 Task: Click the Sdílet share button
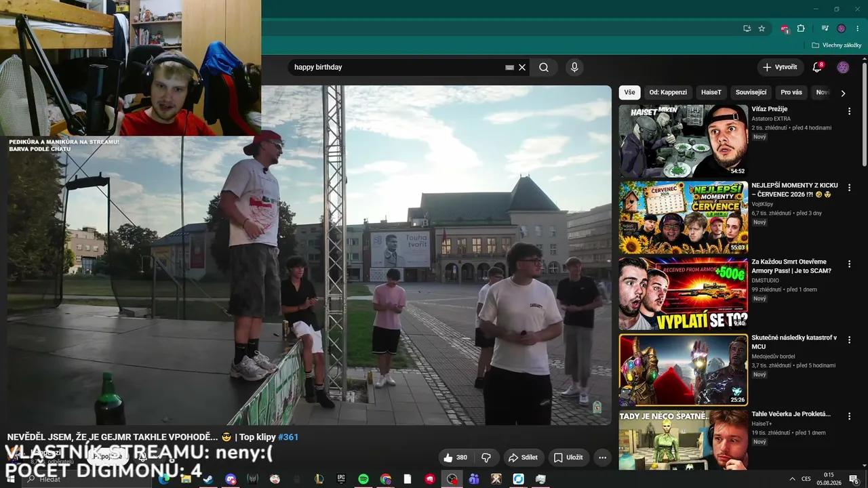523,457
